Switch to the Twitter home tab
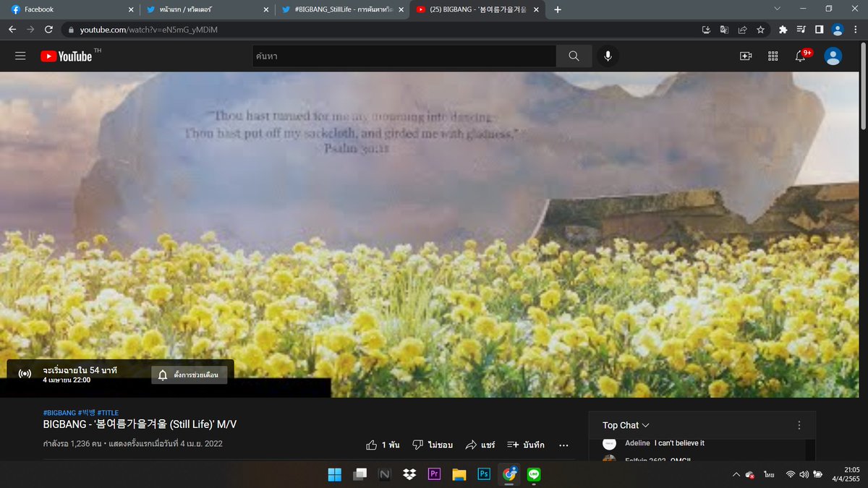Viewport: 868px width, 488px height. pyautogui.click(x=208, y=9)
